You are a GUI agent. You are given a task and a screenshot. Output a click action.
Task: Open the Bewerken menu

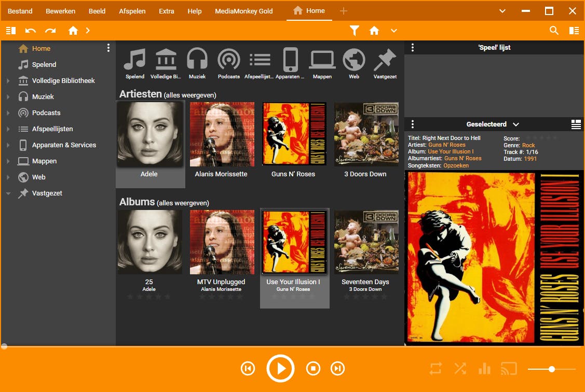pyautogui.click(x=60, y=11)
